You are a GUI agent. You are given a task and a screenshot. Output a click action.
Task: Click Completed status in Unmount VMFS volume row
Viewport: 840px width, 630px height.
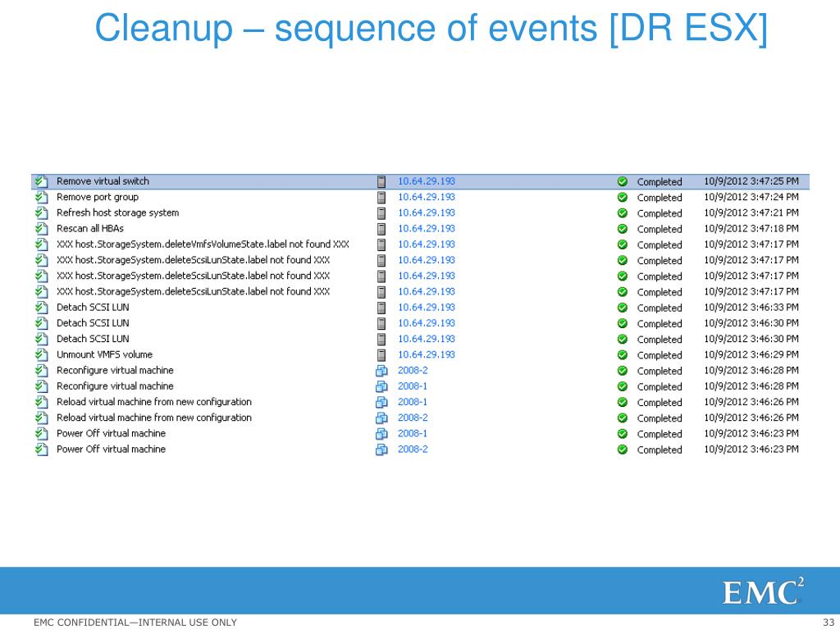pyautogui.click(x=660, y=355)
